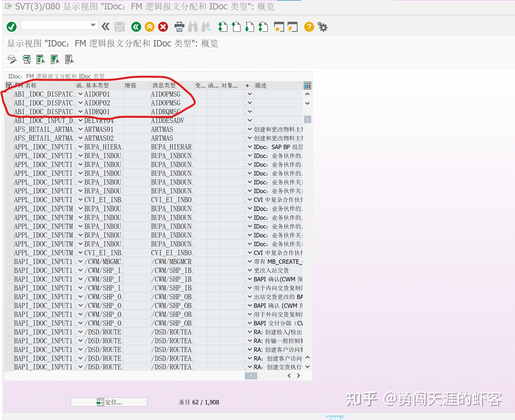Image resolution: width=515 pixels, height=420 pixels.
Task: Click the 定位... position button
Action: pyautogui.click(x=109, y=402)
